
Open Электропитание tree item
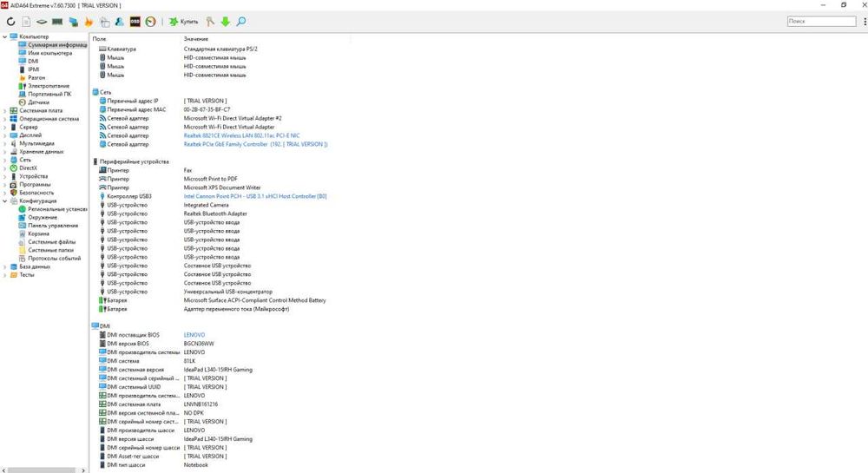point(49,86)
